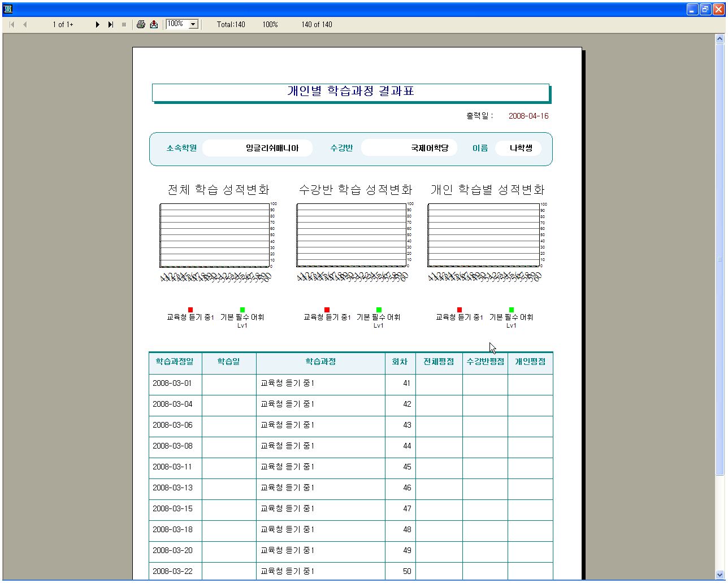728x583 pixels.
Task: Click the 전체 학습 성적변화 chart
Action: click(x=215, y=235)
